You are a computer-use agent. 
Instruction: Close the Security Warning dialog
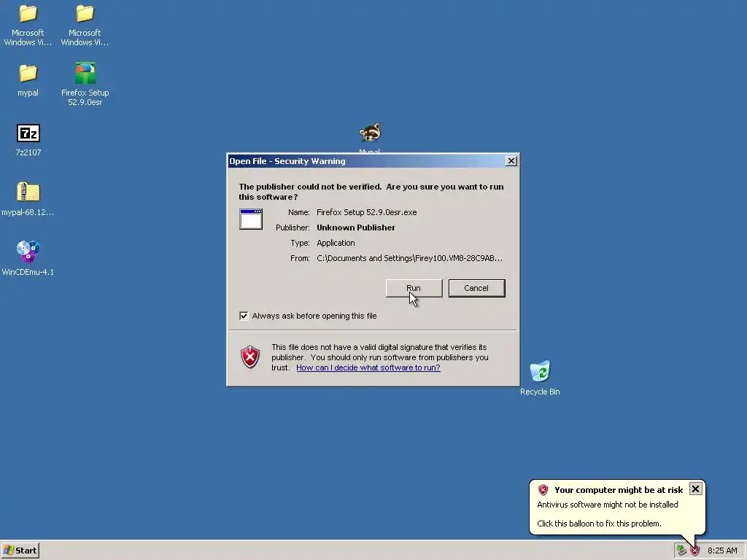[x=511, y=161]
